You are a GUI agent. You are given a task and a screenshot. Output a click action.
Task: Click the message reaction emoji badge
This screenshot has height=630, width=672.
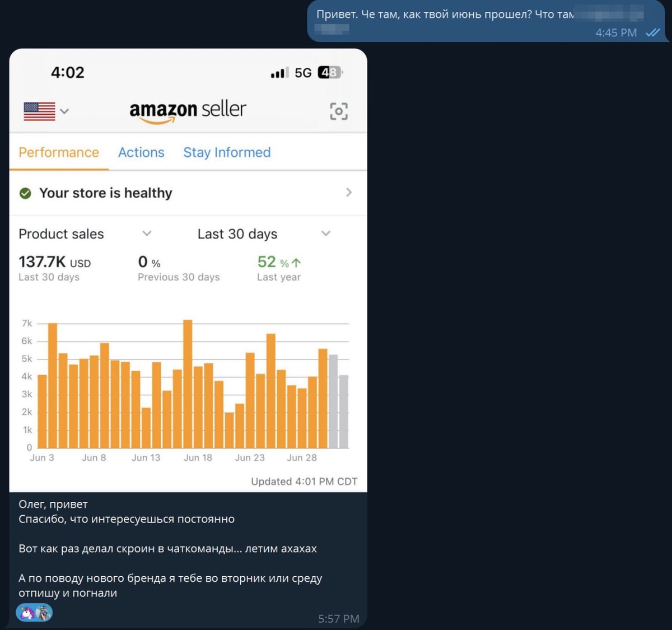[x=34, y=613]
